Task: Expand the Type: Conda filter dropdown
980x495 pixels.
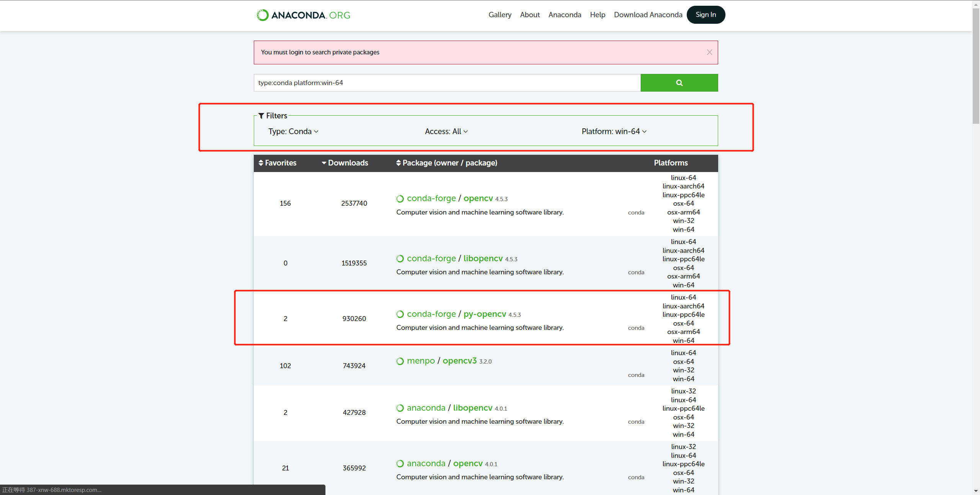Action: point(293,131)
